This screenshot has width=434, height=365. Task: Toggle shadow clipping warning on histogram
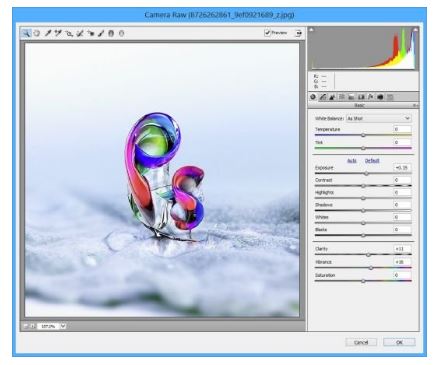(311, 30)
